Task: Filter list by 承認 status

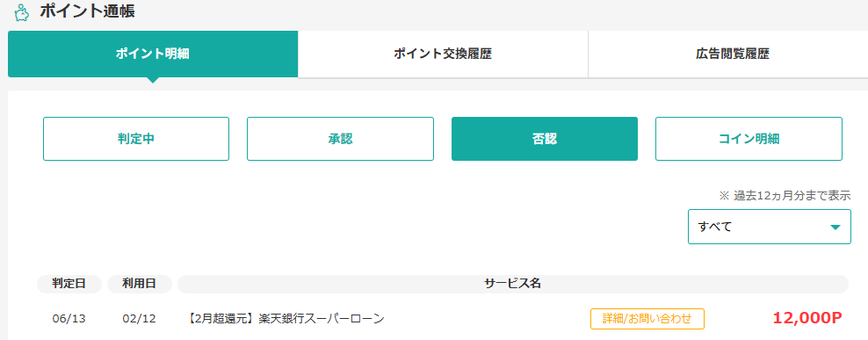Action: (x=341, y=139)
